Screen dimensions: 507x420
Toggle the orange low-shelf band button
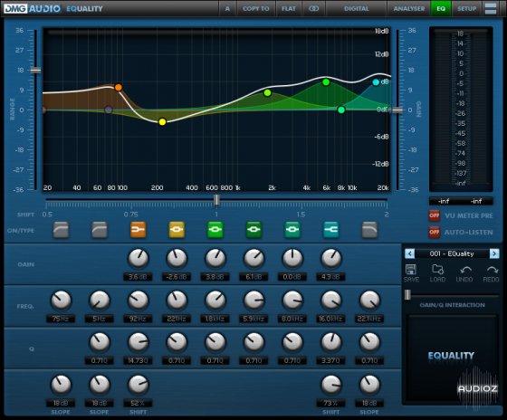point(138,230)
